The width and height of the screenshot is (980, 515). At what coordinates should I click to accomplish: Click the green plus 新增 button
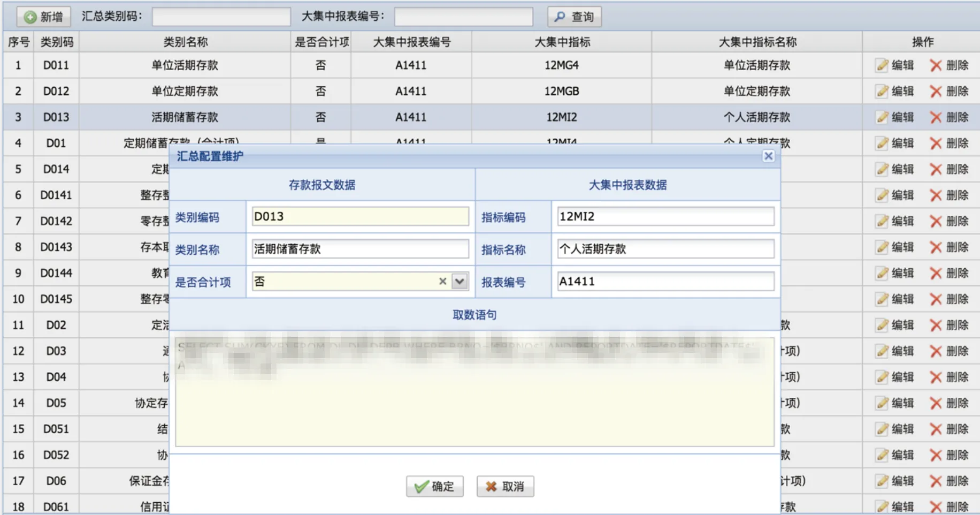(x=44, y=17)
